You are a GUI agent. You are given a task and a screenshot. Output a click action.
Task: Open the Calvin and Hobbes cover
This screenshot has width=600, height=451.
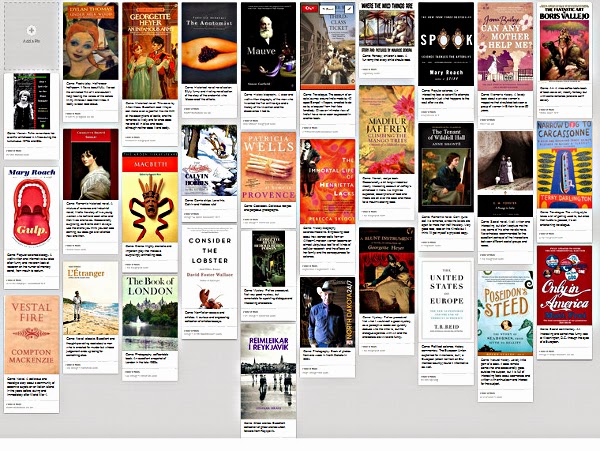coord(209,160)
